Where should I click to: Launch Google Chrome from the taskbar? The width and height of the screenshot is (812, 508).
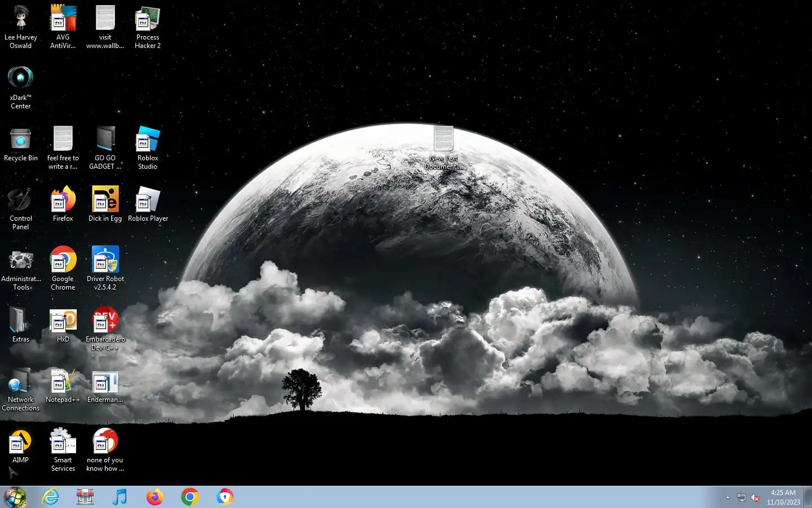pyautogui.click(x=189, y=497)
